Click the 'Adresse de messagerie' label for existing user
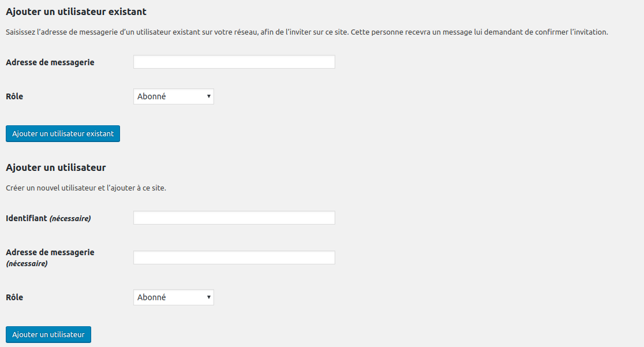 point(50,62)
